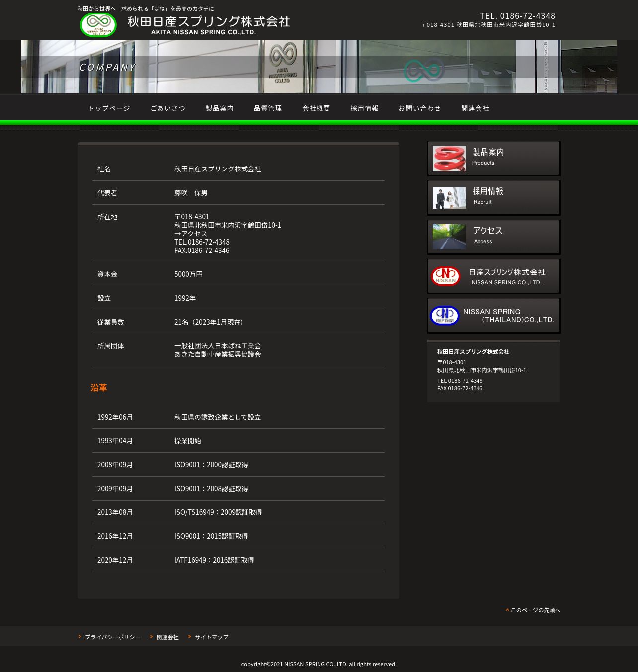Click the 沿革 section heading

(99, 387)
